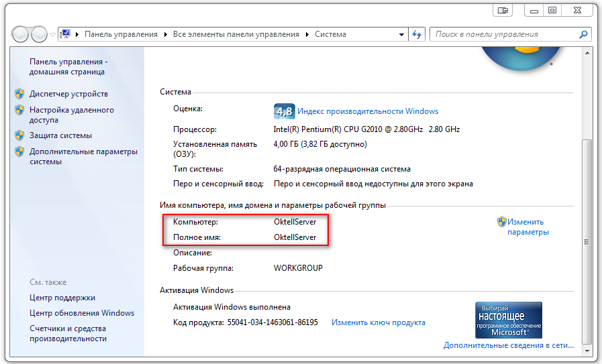
Task: Expand the recent pages arrow near Forward button
Action: (x=52, y=34)
